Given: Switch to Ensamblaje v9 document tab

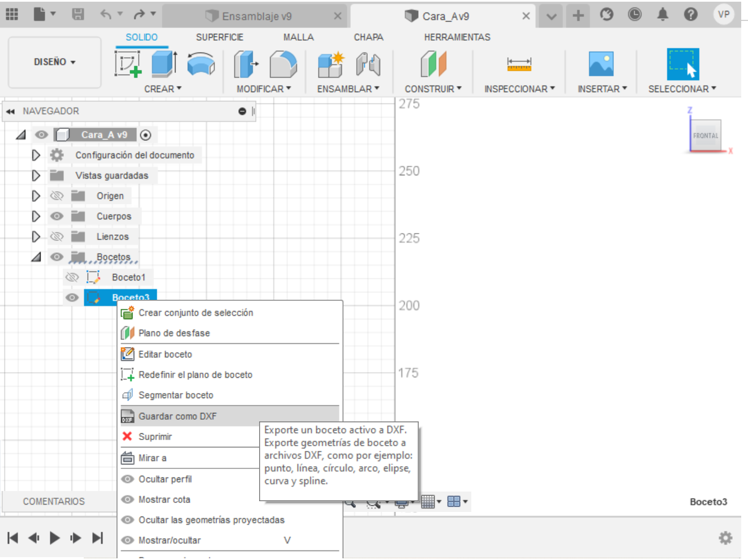Looking at the screenshot, I should click(x=256, y=16).
